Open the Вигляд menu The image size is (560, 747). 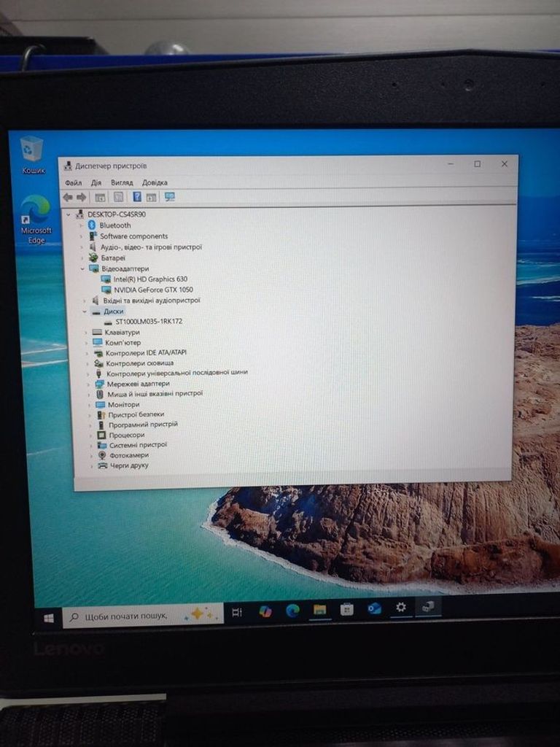click(x=122, y=182)
